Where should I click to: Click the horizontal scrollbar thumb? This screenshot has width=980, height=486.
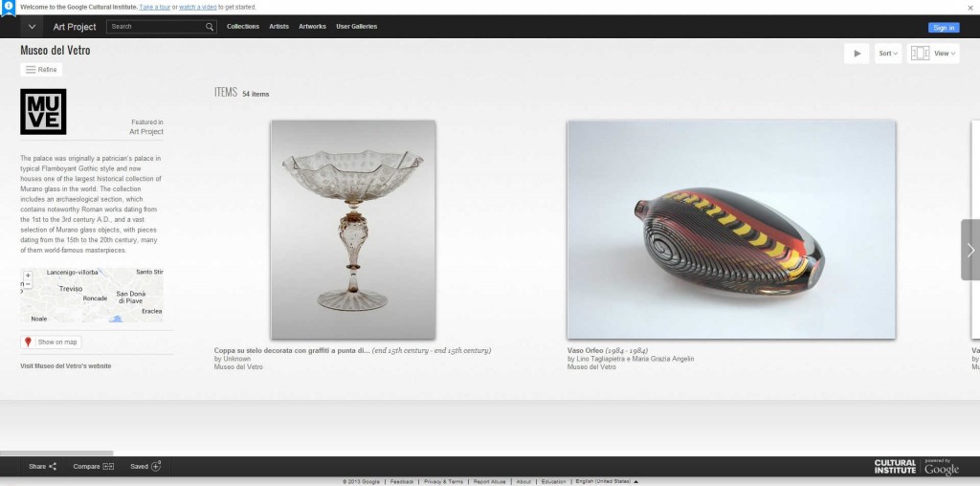56,453
